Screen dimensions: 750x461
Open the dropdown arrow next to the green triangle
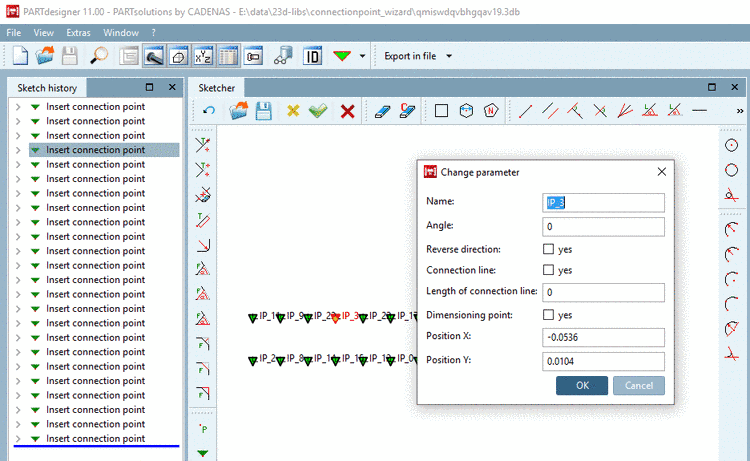pos(362,56)
